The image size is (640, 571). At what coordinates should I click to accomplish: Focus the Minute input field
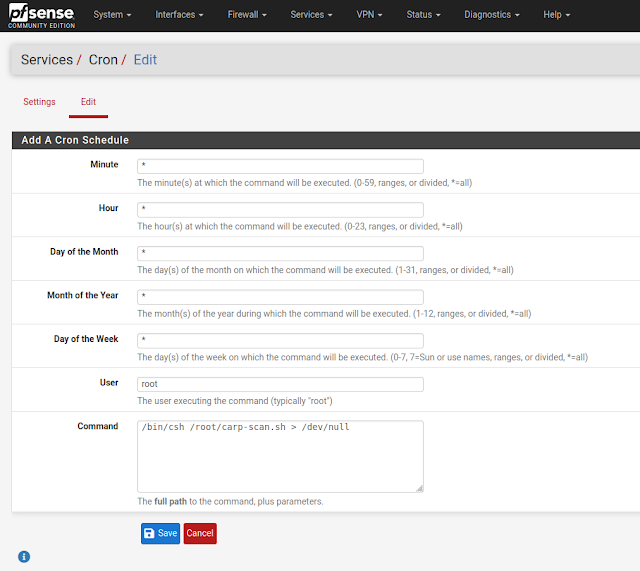coord(280,166)
